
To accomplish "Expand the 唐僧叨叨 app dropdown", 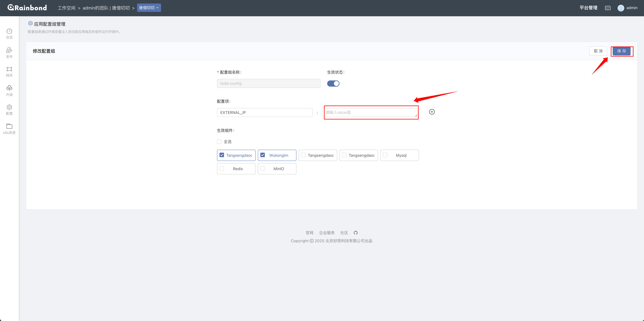I will (x=149, y=8).
